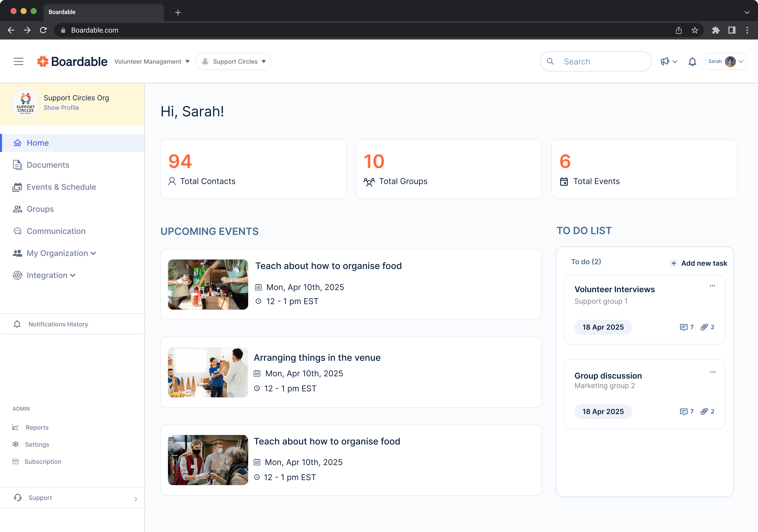The image size is (758, 532).
Task: Click comments icon on Volunteer Interviews task
Action: pos(683,327)
